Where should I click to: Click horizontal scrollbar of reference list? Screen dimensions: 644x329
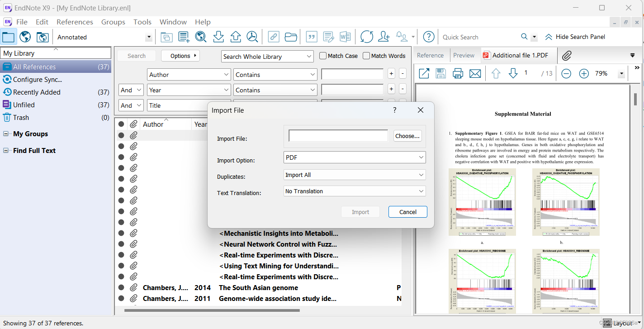[x=212, y=310]
